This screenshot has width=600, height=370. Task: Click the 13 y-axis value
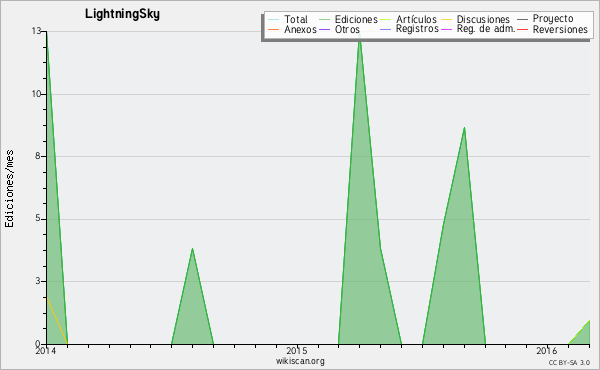[x=36, y=31]
